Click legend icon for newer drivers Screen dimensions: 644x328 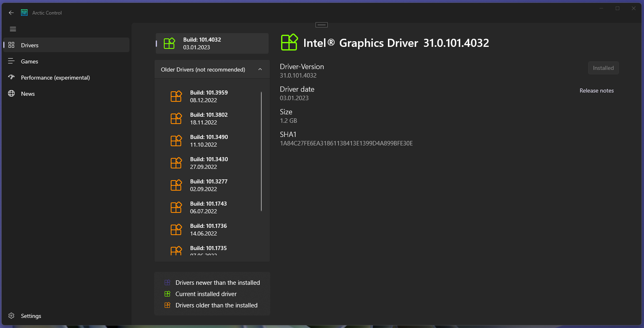(167, 283)
